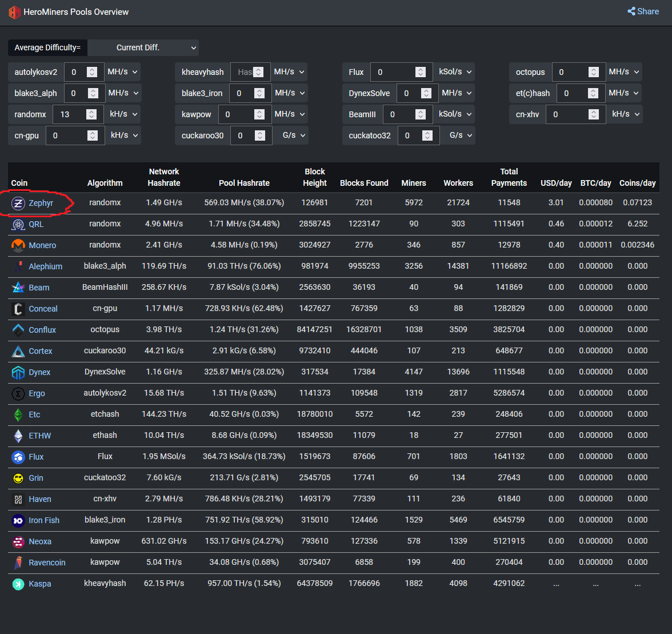The width and height of the screenshot is (672, 634).
Task: Click the Coin column header
Action: (x=19, y=183)
